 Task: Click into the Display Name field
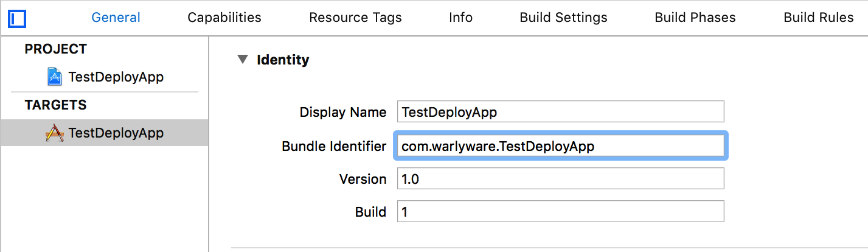[x=560, y=112]
